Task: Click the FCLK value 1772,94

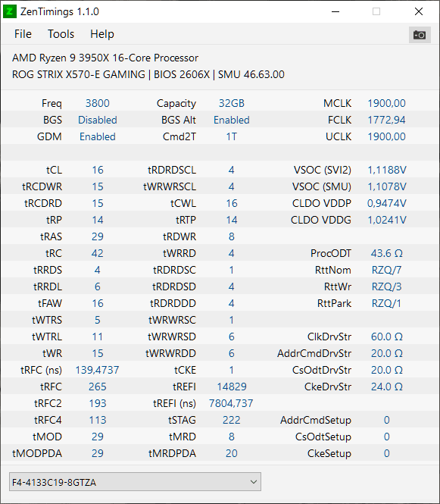Action: click(x=386, y=120)
